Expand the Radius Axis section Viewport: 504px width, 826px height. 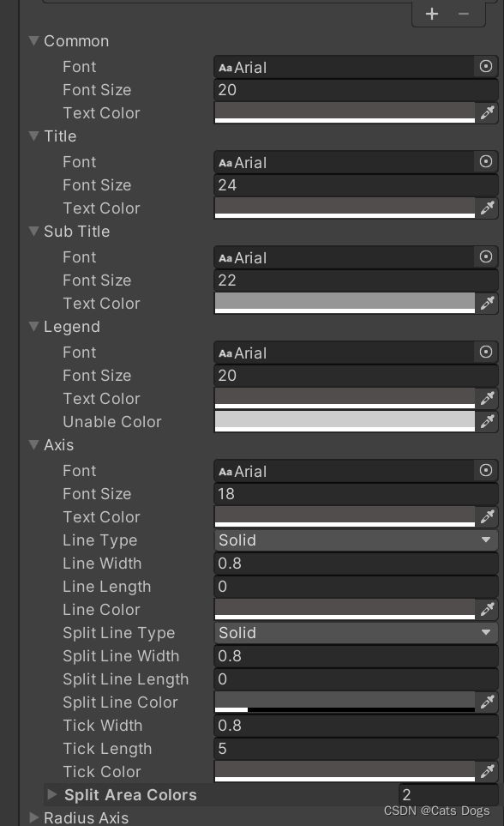tap(33, 817)
